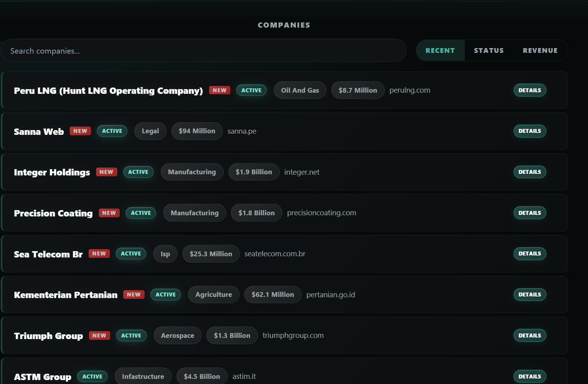Open the REVENUE tab
The image size is (588, 384).
(540, 50)
